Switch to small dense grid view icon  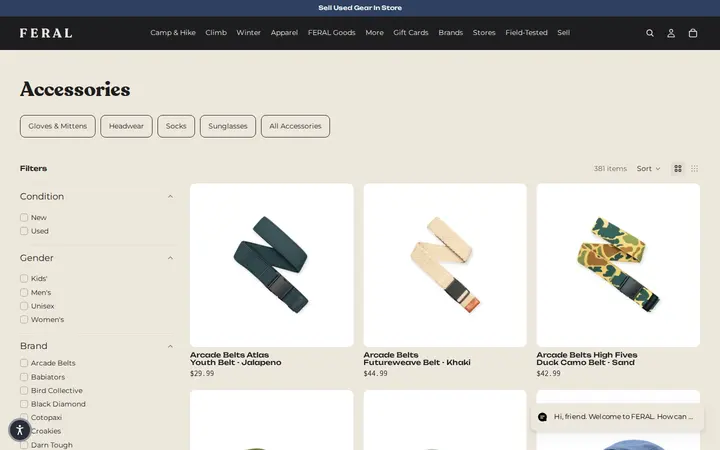pyautogui.click(x=694, y=169)
